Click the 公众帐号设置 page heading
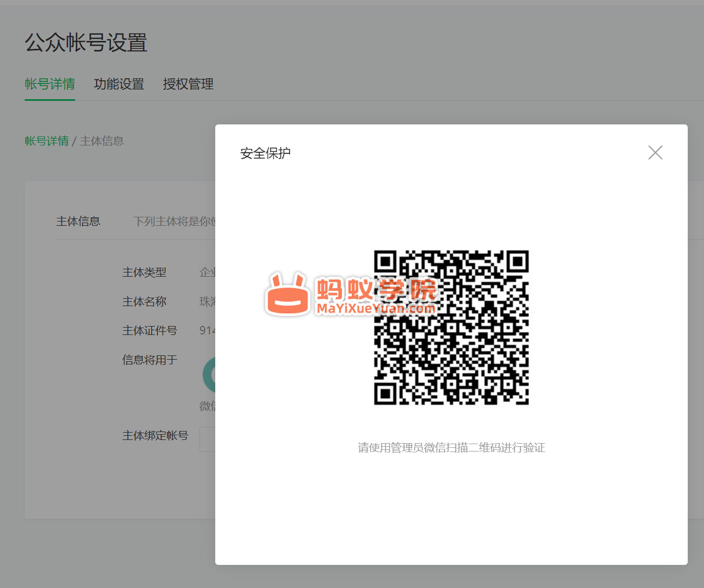This screenshot has width=704, height=588. 86,43
